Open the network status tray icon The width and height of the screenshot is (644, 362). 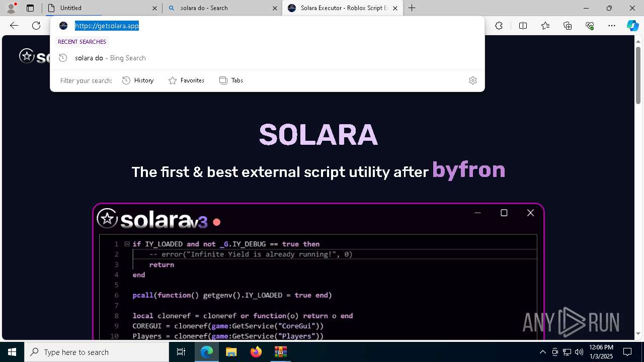coord(567,352)
